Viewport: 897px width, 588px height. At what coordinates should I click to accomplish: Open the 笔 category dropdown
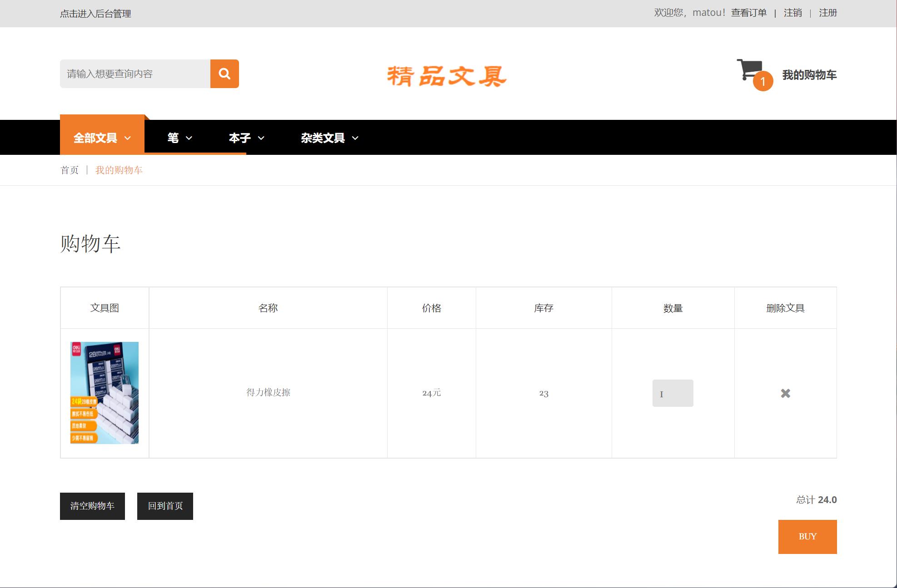click(x=179, y=138)
